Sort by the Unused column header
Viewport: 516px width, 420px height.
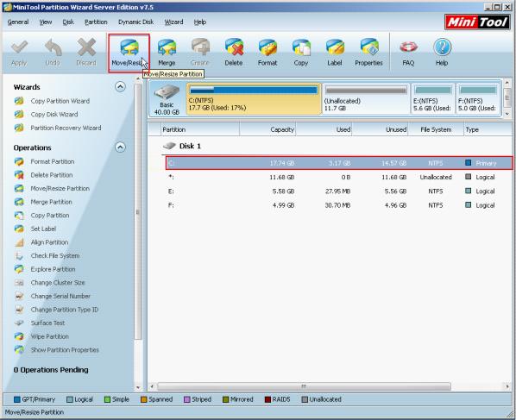click(x=380, y=129)
